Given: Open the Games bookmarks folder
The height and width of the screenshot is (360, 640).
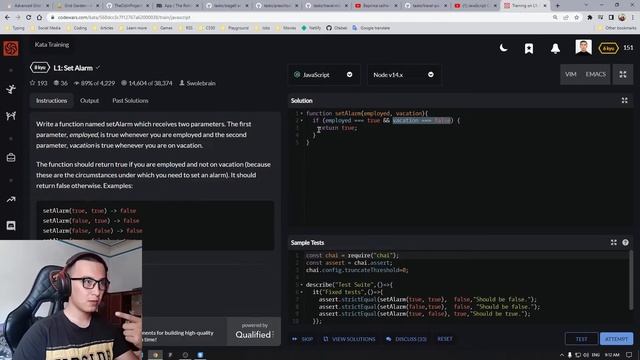Looking at the screenshot, I should [162, 28].
